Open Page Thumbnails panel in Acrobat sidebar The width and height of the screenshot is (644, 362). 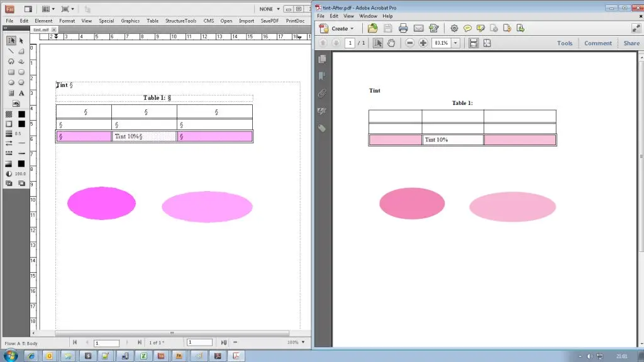(x=323, y=59)
